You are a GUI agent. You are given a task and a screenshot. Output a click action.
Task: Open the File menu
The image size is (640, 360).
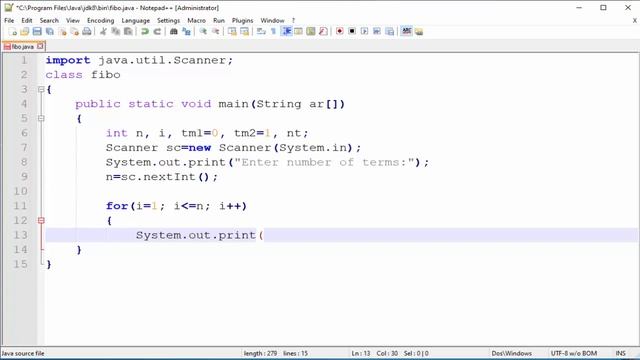[9, 20]
